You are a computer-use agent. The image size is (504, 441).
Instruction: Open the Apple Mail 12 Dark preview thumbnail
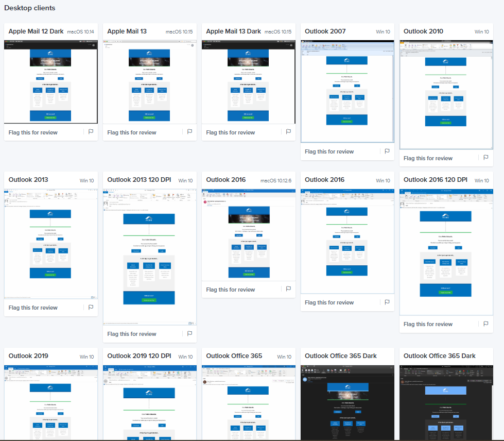50,81
